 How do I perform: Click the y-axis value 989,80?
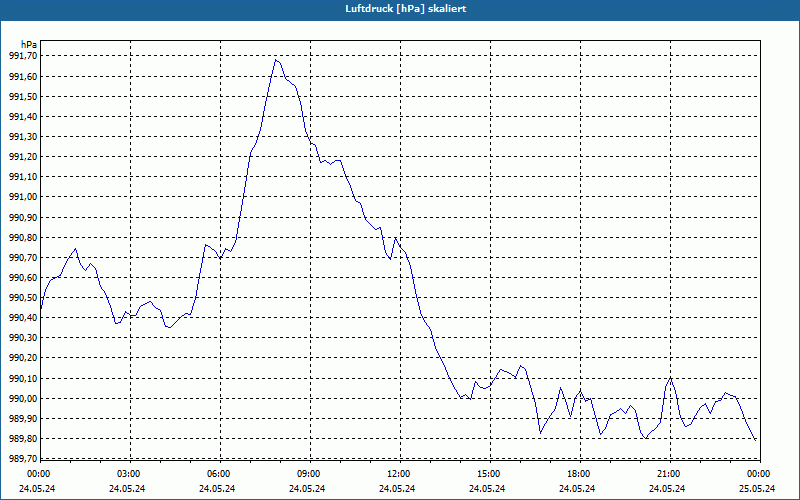coord(23,438)
